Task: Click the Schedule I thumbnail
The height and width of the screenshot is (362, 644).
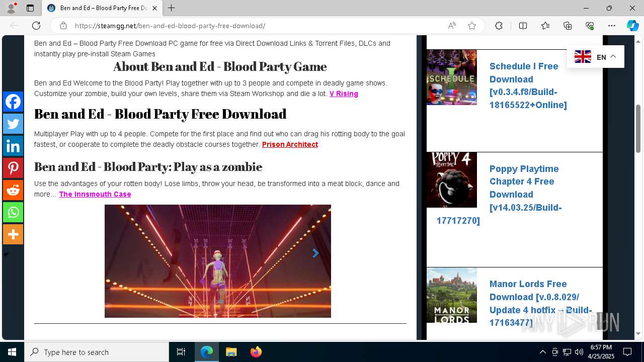Action: (x=452, y=77)
